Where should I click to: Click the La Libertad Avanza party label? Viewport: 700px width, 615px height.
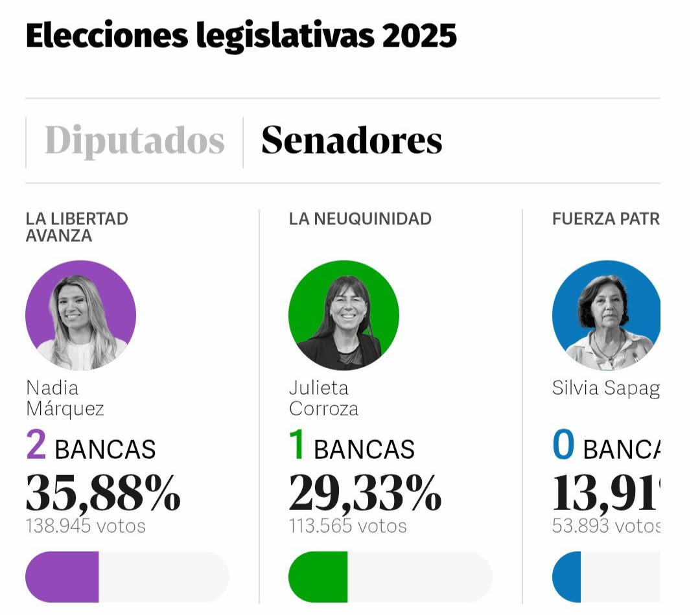pyautogui.click(x=76, y=227)
